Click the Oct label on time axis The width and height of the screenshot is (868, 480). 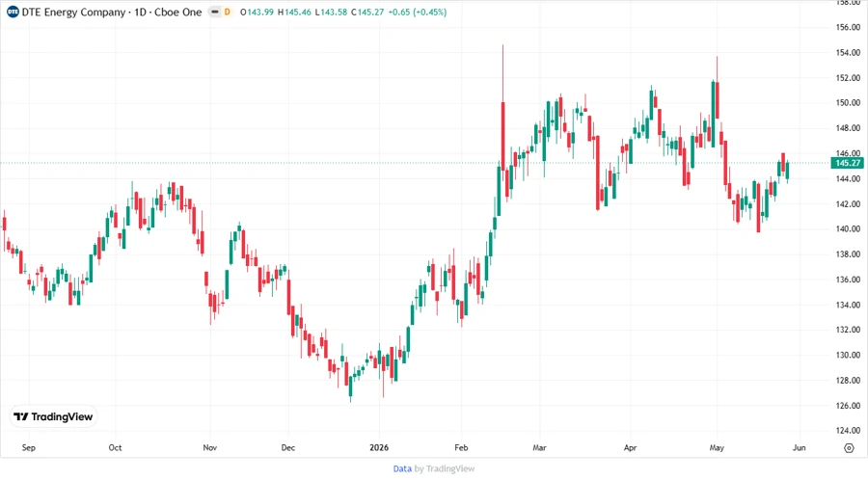tap(115, 448)
